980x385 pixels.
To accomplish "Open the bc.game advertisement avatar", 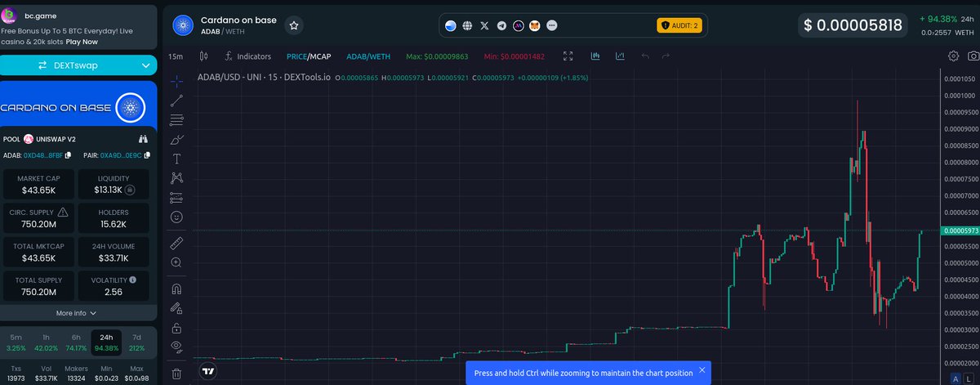I will click(10, 14).
